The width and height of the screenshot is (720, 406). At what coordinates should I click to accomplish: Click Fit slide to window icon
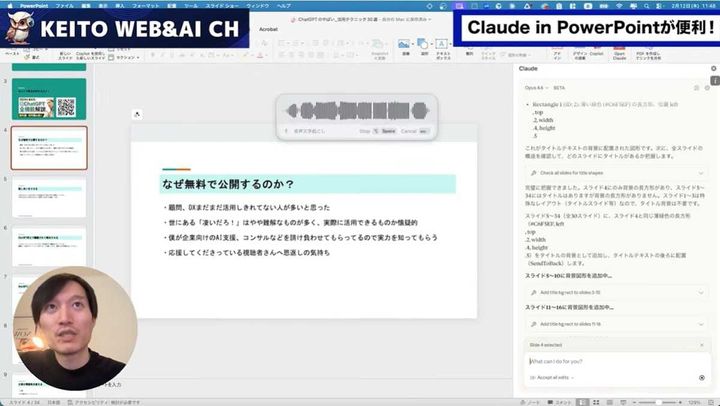(710, 402)
